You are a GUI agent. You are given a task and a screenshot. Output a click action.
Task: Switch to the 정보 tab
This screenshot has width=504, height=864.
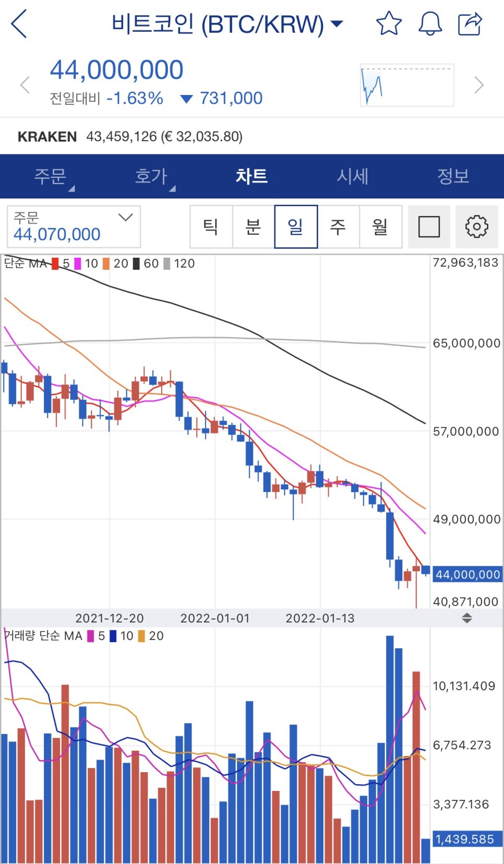coord(453,176)
